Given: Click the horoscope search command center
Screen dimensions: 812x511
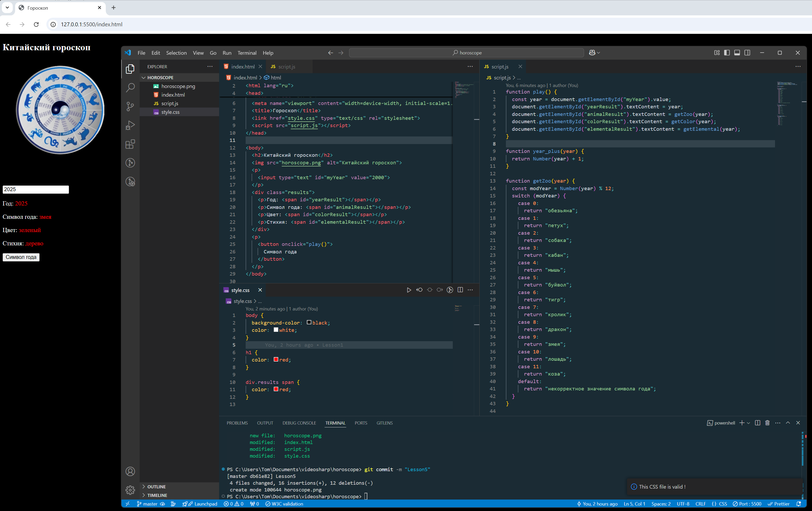Looking at the screenshot, I should point(466,53).
